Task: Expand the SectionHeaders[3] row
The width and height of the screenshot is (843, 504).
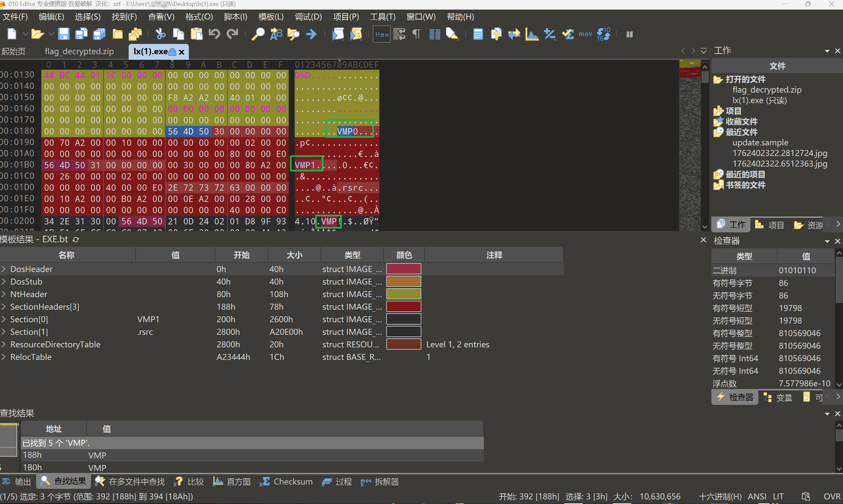Action: coord(4,307)
